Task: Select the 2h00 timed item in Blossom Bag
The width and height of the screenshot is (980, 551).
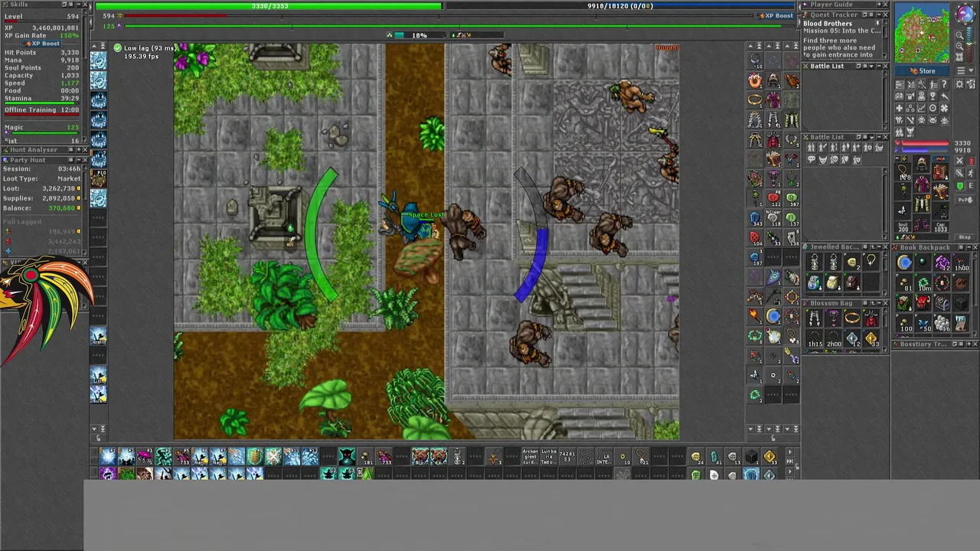Action: [833, 338]
